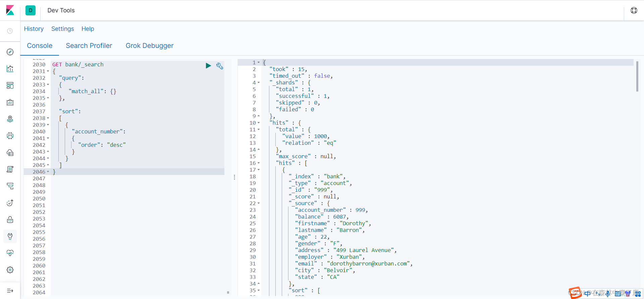Open History link
The width and height of the screenshot is (644, 299).
point(34,29)
